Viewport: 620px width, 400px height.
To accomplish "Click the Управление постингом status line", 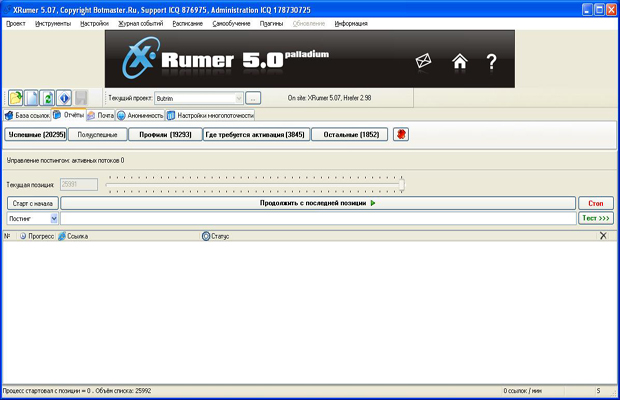I will click(x=65, y=160).
